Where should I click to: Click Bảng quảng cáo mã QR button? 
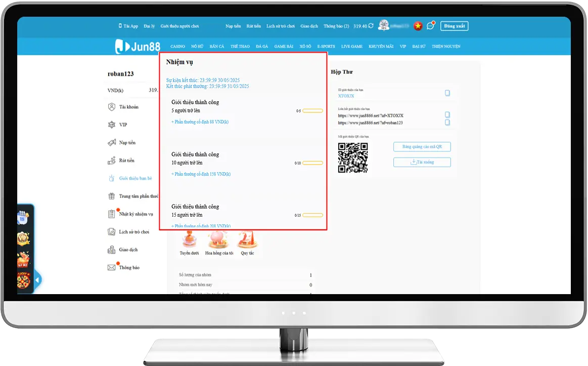(x=422, y=147)
